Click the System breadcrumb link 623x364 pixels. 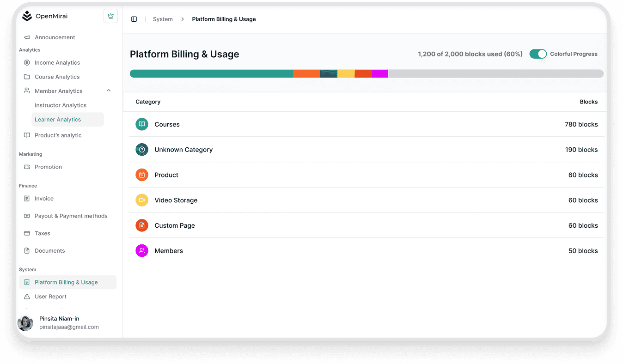pos(163,19)
